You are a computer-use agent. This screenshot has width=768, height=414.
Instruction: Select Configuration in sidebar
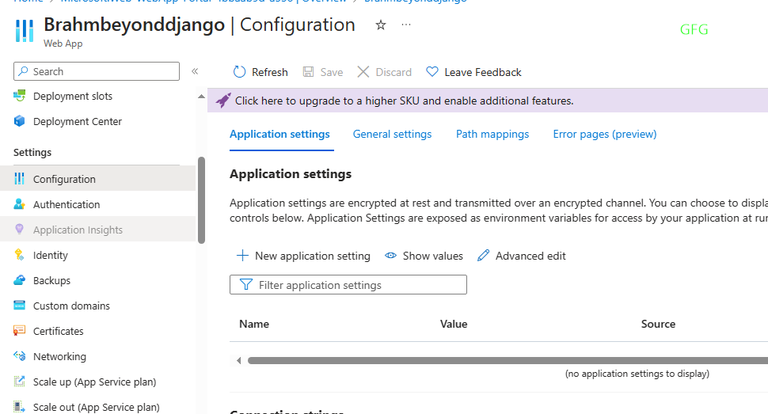point(64,179)
